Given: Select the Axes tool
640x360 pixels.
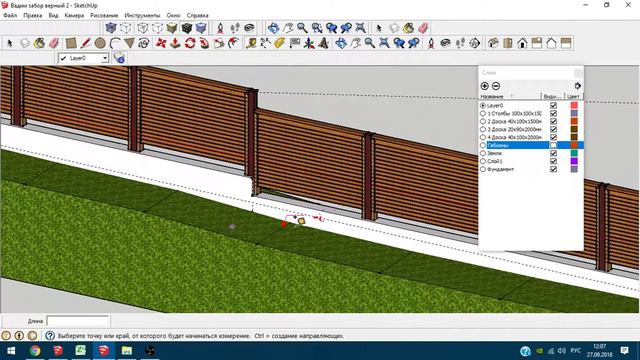Looking at the screenshot, I should click(309, 43).
